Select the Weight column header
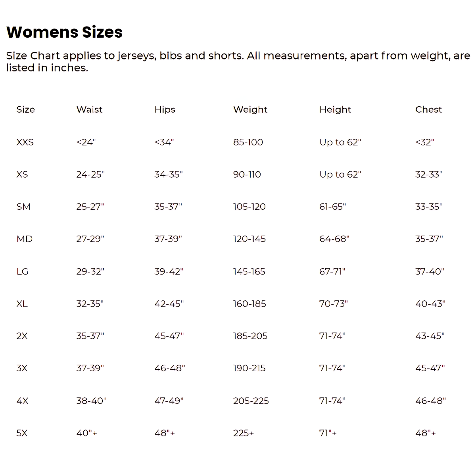Screen dimensions: 476x476 click(x=250, y=109)
